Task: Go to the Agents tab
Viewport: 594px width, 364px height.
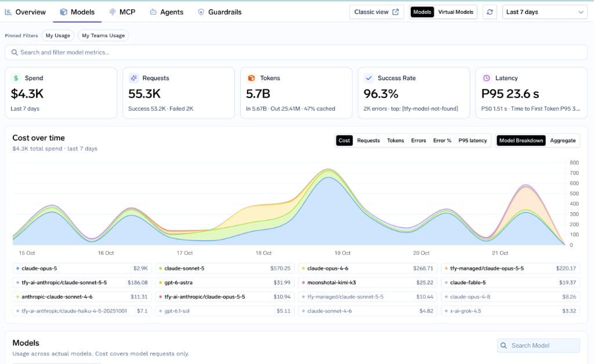Action: tap(166, 12)
